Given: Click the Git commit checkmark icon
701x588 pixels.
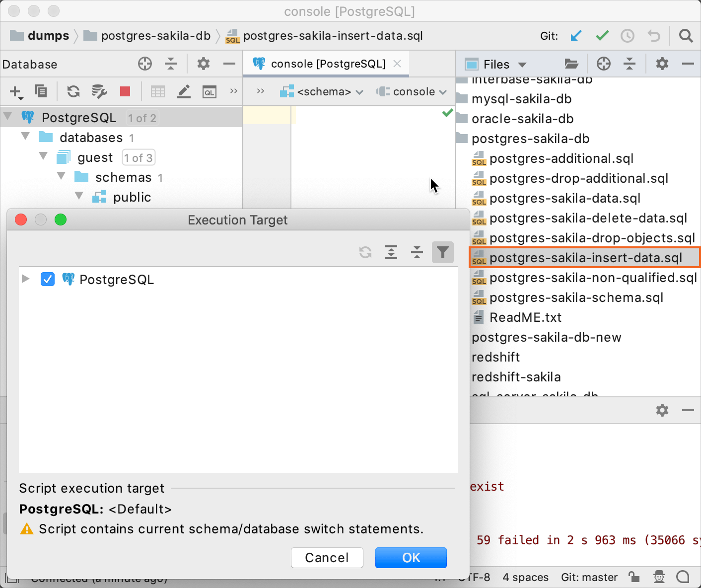Looking at the screenshot, I should click(602, 36).
